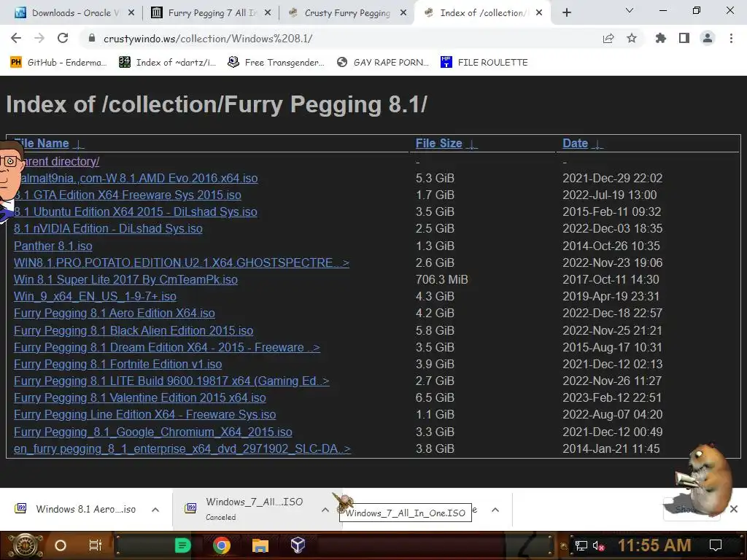747x560 pixels.
Task: Open a new browser tab
Action: [x=566, y=13]
